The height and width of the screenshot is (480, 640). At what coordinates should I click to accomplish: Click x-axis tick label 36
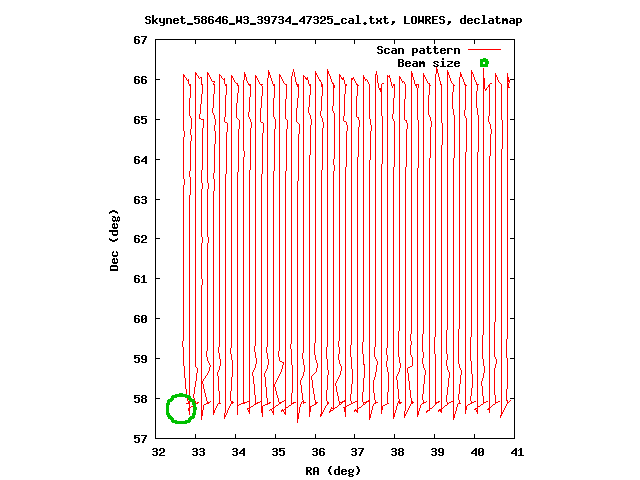coord(318,452)
